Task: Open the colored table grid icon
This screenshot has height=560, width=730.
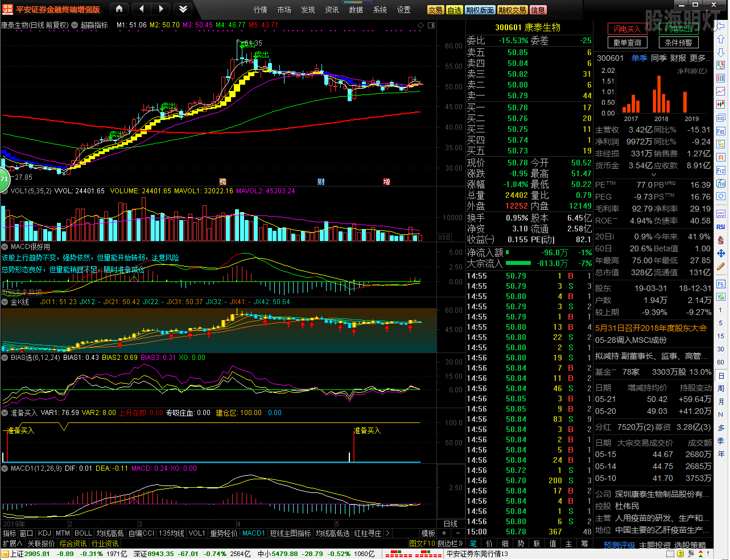Action: pyautogui.click(x=721, y=78)
